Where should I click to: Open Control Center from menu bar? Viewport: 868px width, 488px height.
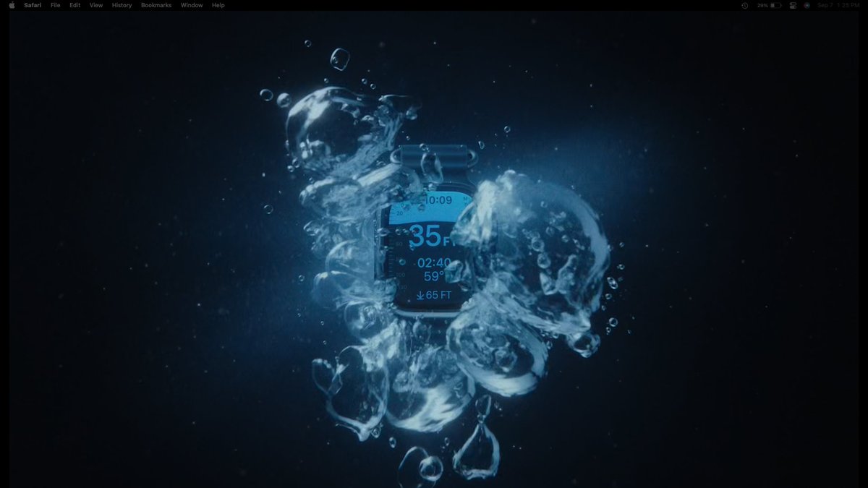point(793,5)
